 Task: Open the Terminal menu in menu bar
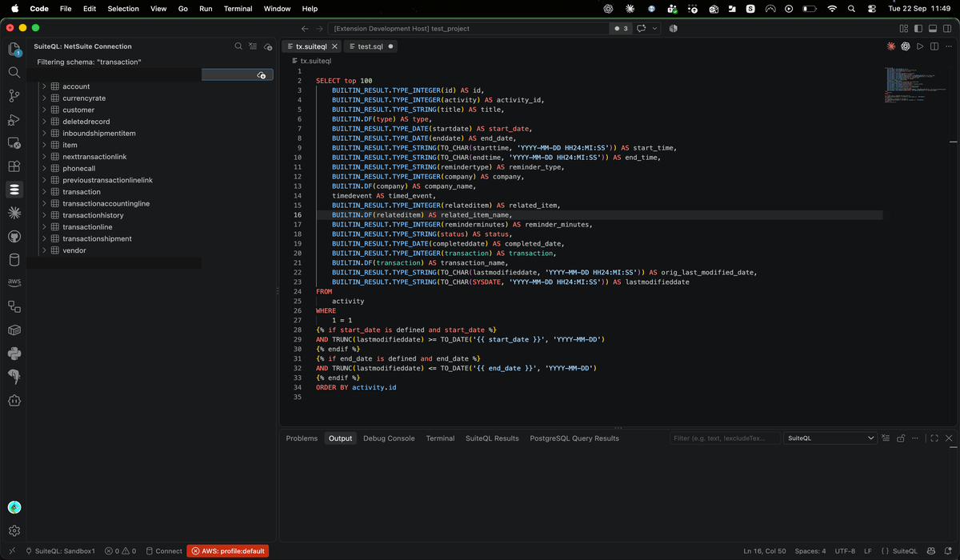pos(238,9)
